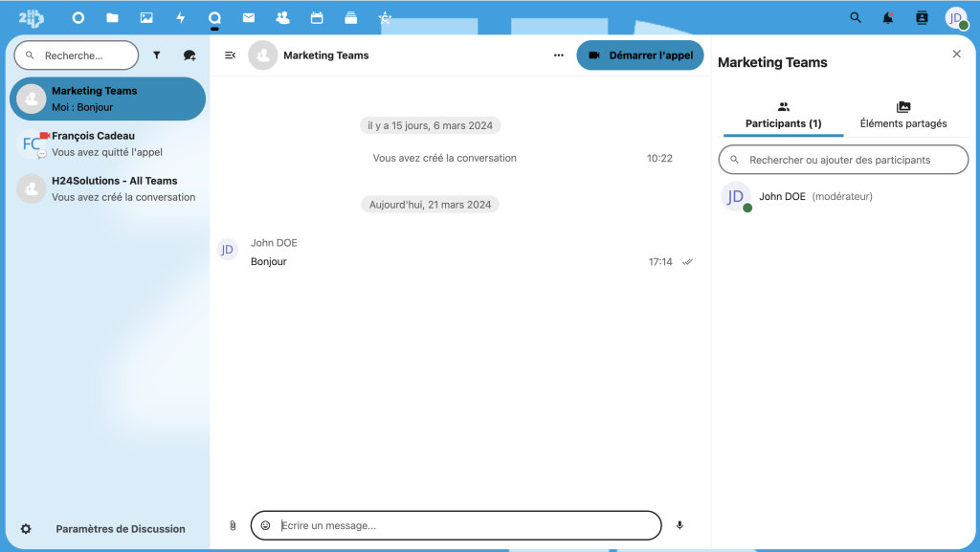This screenshot has height=552, width=980.
Task: Open the Mail app envelope icon
Action: (x=249, y=17)
